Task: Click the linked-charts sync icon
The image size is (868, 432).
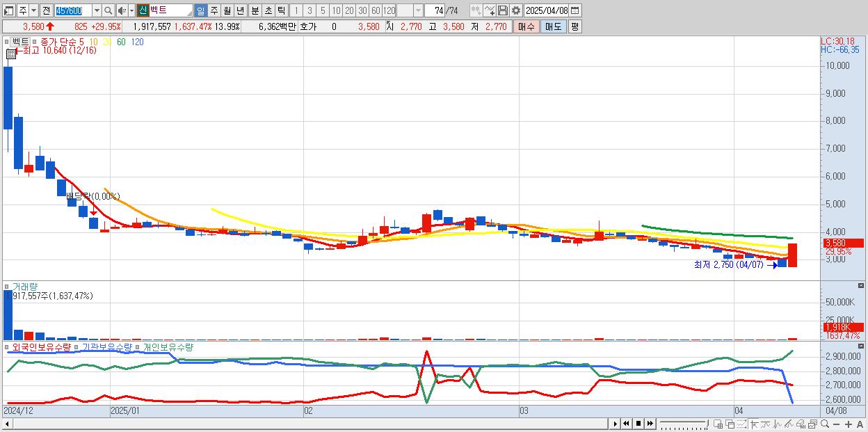Action: (476, 10)
